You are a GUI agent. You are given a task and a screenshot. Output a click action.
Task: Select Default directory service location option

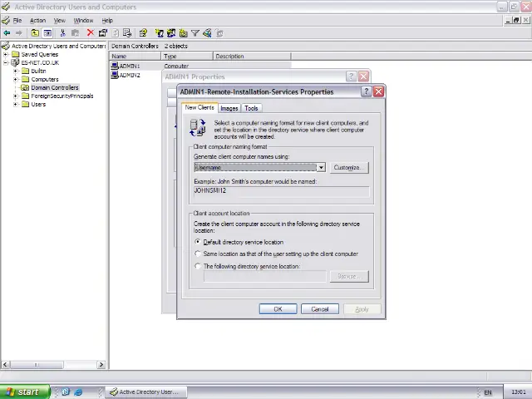click(x=198, y=242)
